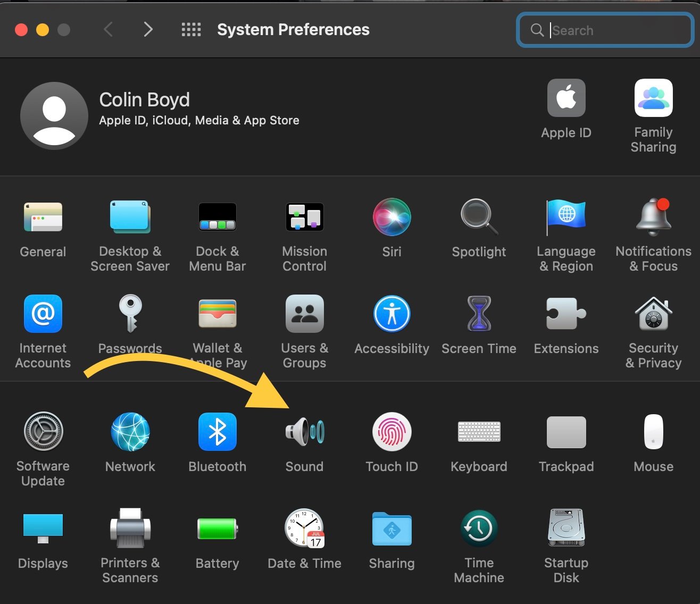Image resolution: width=700 pixels, height=604 pixels.
Task: Open Keyboard preferences
Action: coord(479,432)
